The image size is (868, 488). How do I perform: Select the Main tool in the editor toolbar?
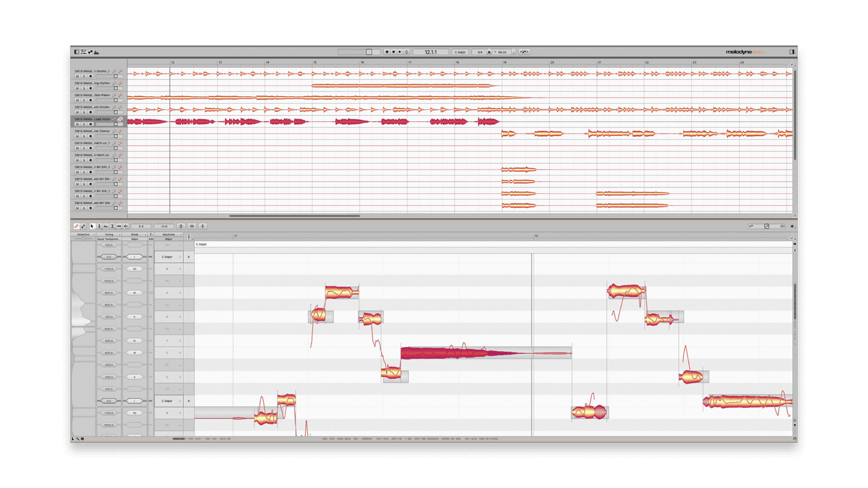92,226
